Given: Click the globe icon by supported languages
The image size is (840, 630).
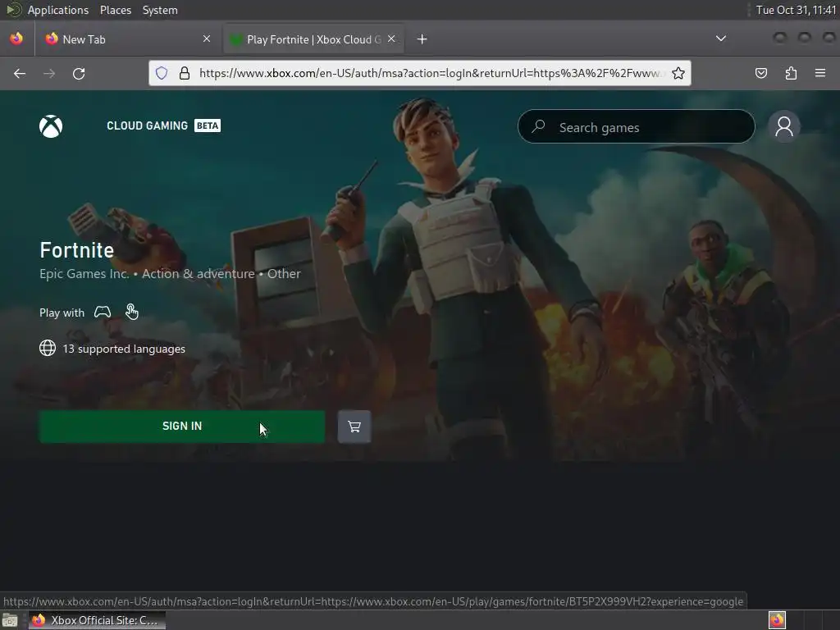Looking at the screenshot, I should (x=48, y=348).
